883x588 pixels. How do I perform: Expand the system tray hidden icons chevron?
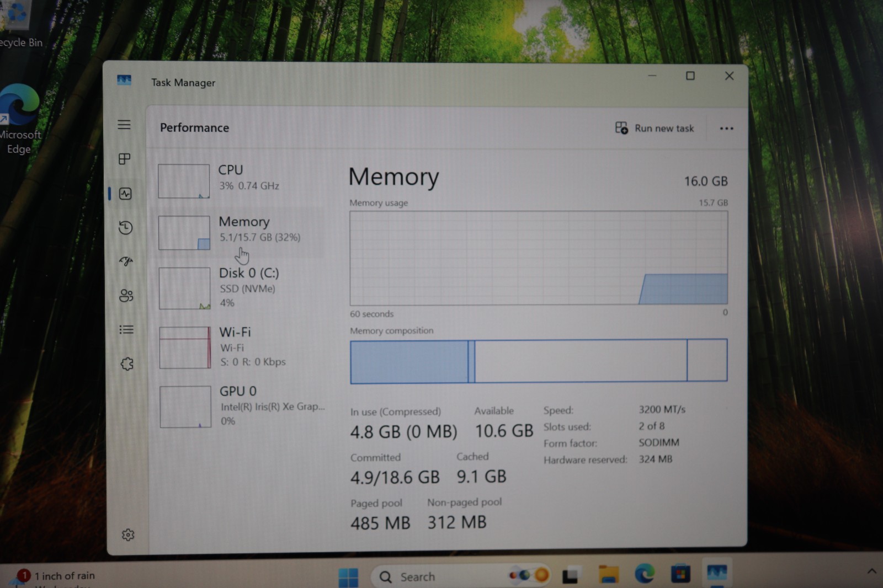tap(871, 571)
